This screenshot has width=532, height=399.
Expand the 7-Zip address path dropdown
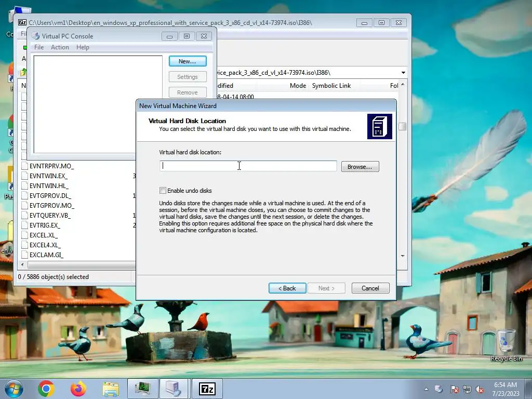(403, 73)
